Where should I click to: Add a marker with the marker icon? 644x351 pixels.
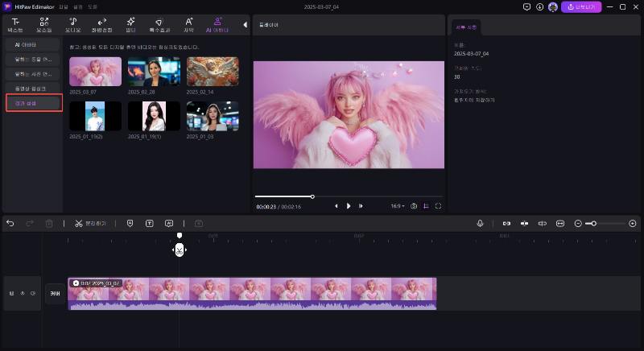click(130, 223)
